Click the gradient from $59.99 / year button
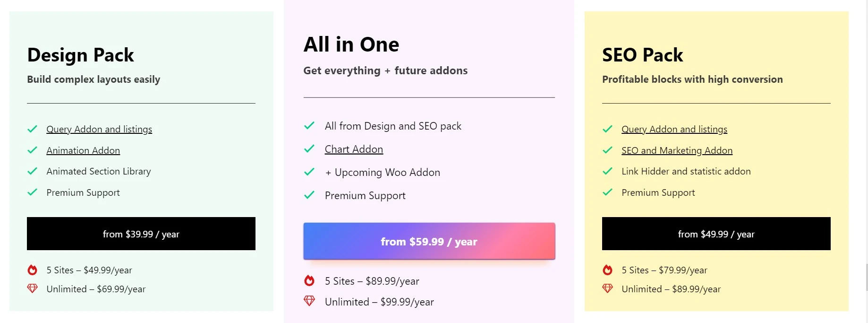Screen dimensions: 868x323 click(x=429, y=241)
